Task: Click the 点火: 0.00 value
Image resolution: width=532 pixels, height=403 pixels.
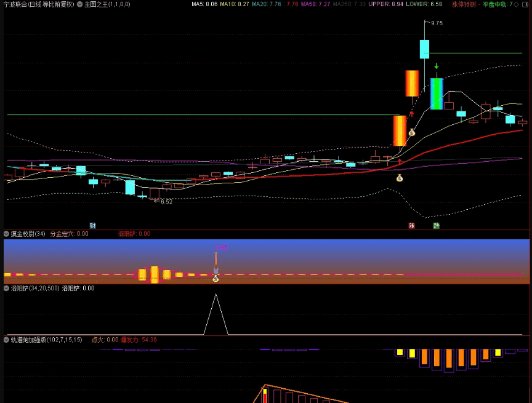Action: coord(105,340)
